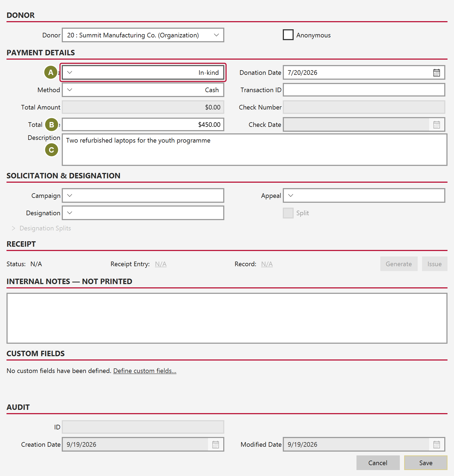Open the Method dropdown showing Cash

click(x=143, y=90)
